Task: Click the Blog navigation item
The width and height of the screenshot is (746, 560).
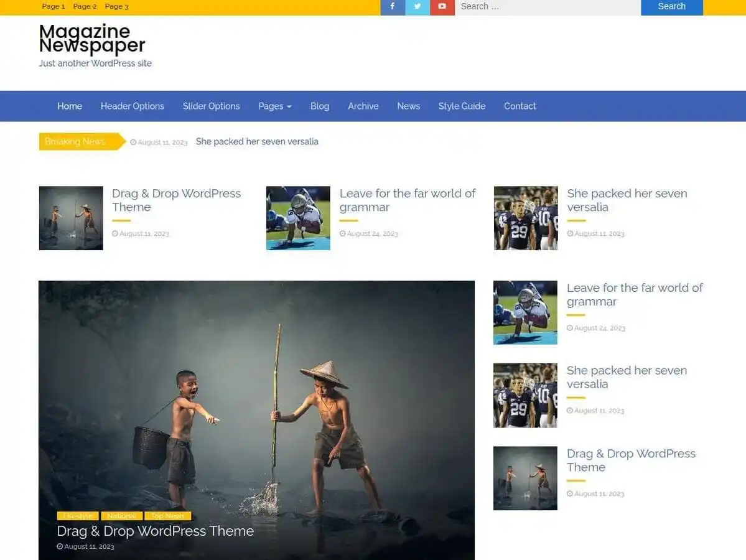Action: click(320, 106)
